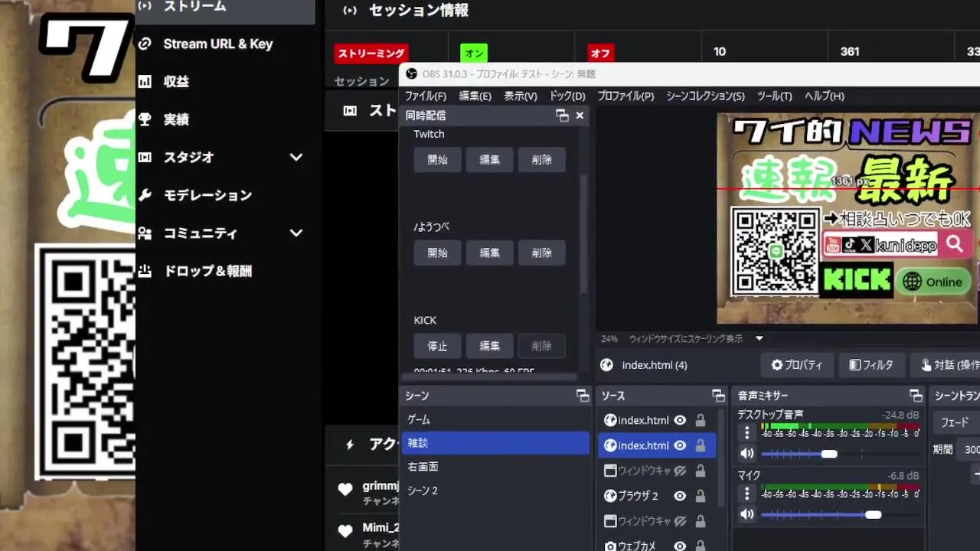The width and height of the screenshot is (980, 551).
Task: Click the スタジオ icon in the Kick sidebar
Action: (145, 158)
